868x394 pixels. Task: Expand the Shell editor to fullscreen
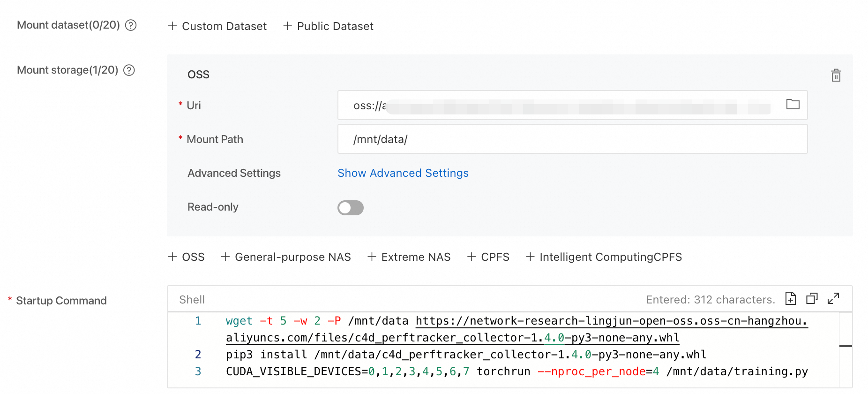tap(833, 299)
